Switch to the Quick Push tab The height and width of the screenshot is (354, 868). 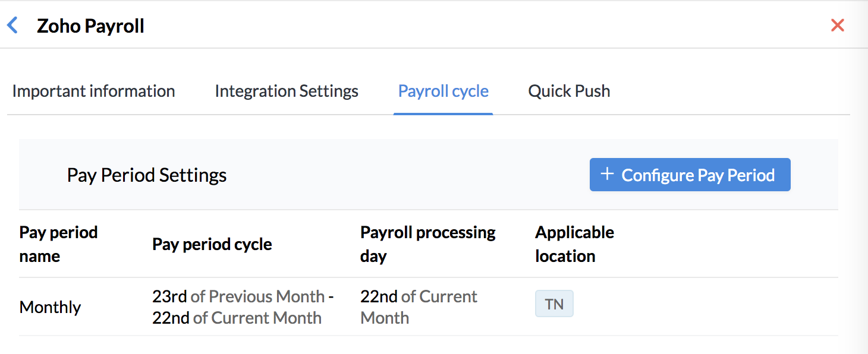pos(568,91)
